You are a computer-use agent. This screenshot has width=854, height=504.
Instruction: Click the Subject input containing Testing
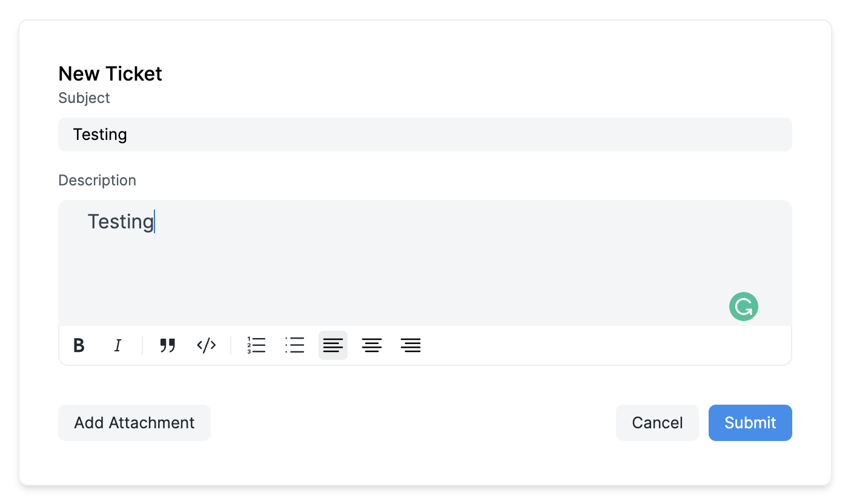pos(424,134)
